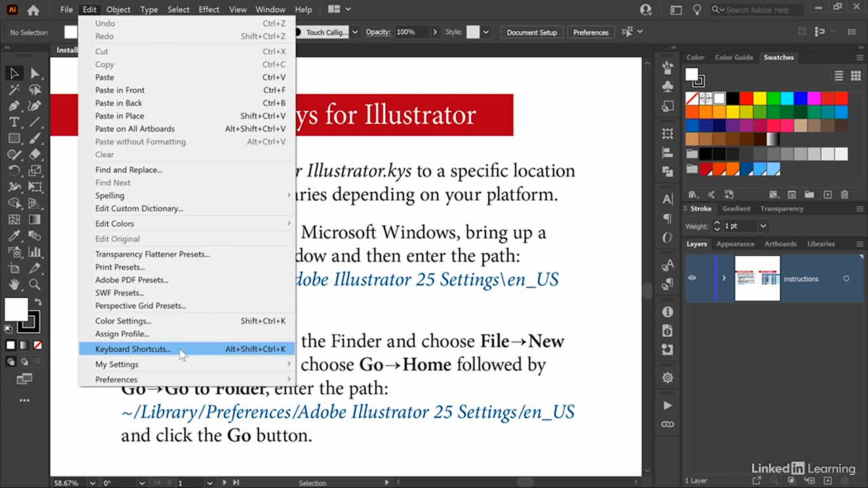Open the Actions panel play icon

(x=668, y=405)
